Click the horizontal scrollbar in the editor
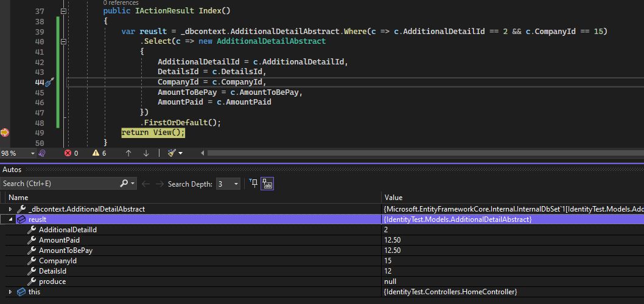 425,153
